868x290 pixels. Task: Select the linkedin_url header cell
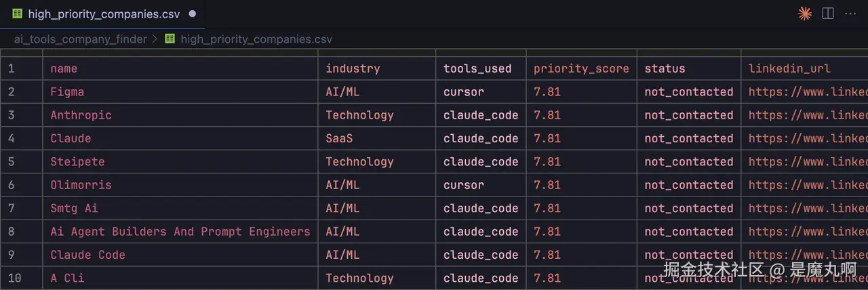click(x=789, y=68)
